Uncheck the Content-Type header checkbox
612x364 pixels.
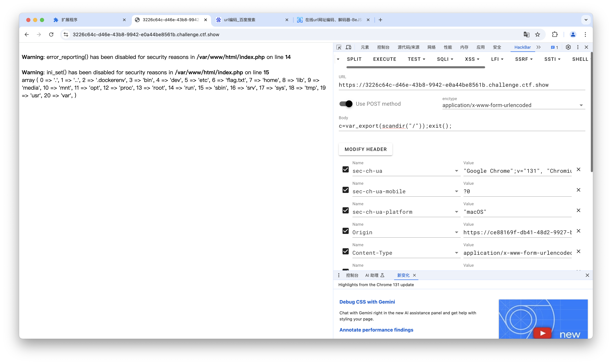[x=345, y=251]
